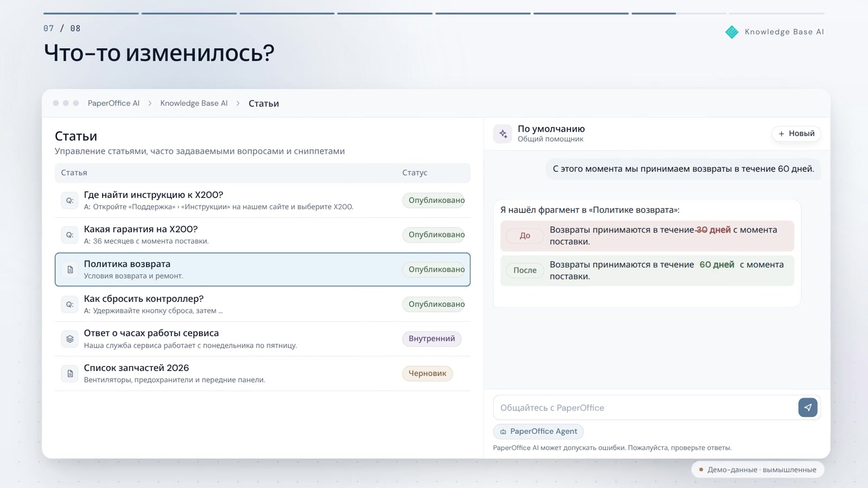Click the Knowledge Base AI diamond logo
The image size is (868, 488).
click(x=732, y=32)
